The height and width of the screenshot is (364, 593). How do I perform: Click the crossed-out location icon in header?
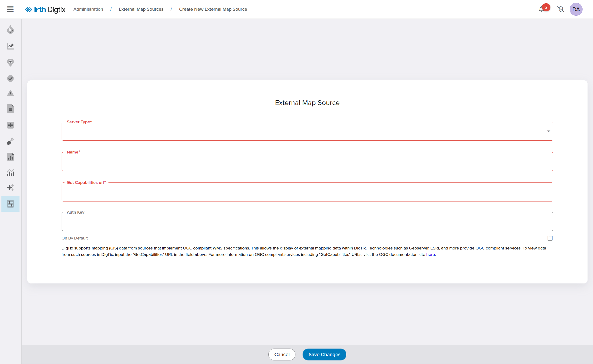click(x=561, y=9)
